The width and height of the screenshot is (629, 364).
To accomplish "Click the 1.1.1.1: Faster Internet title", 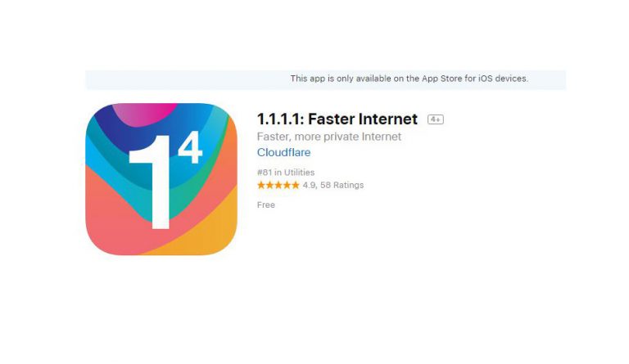I will click(337, 119).
